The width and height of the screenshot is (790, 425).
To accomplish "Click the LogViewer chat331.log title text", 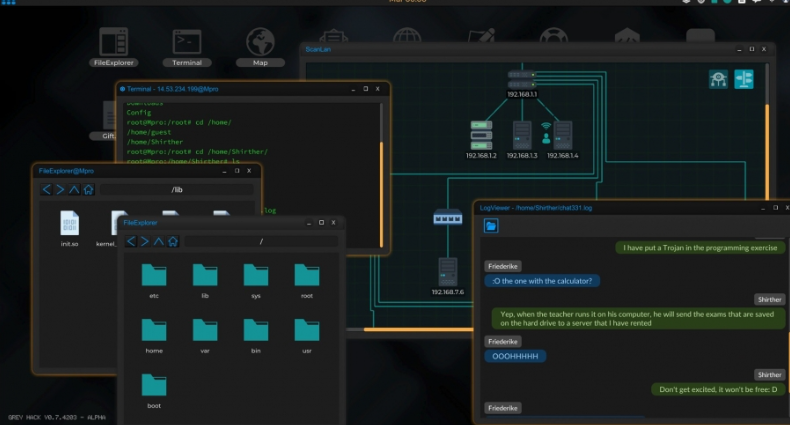I will 536,207.
